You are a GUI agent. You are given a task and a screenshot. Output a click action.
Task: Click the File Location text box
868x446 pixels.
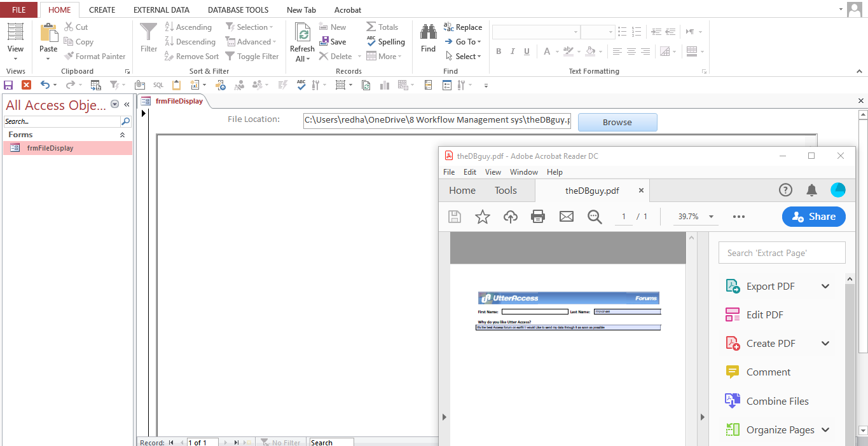pos(437,120)
